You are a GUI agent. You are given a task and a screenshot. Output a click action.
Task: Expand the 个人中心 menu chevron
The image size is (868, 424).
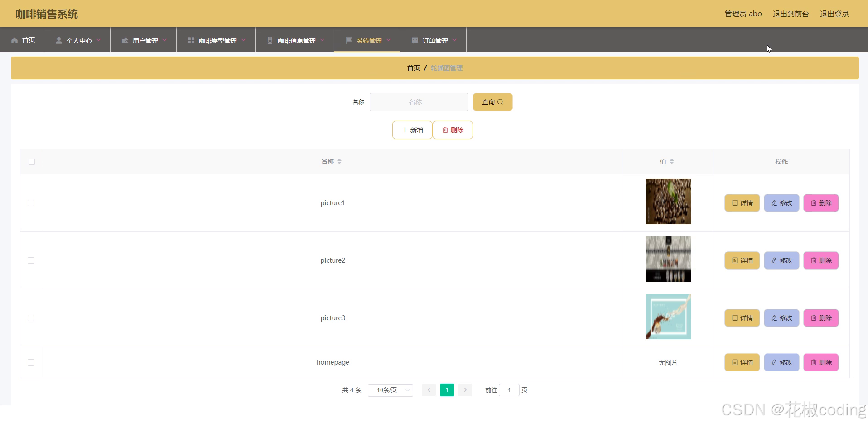[x=98, y=40]
